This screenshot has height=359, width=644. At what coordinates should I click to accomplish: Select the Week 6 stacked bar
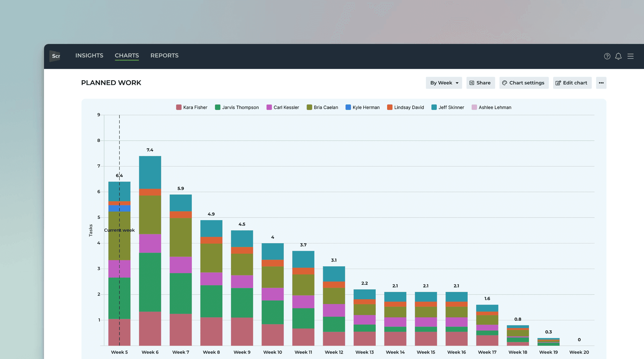point(150,251)
